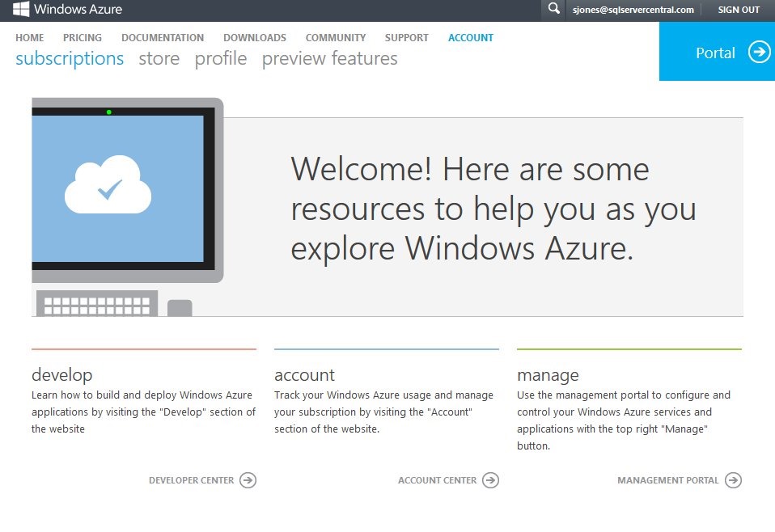Open the profile tab

tap(221, 59)
